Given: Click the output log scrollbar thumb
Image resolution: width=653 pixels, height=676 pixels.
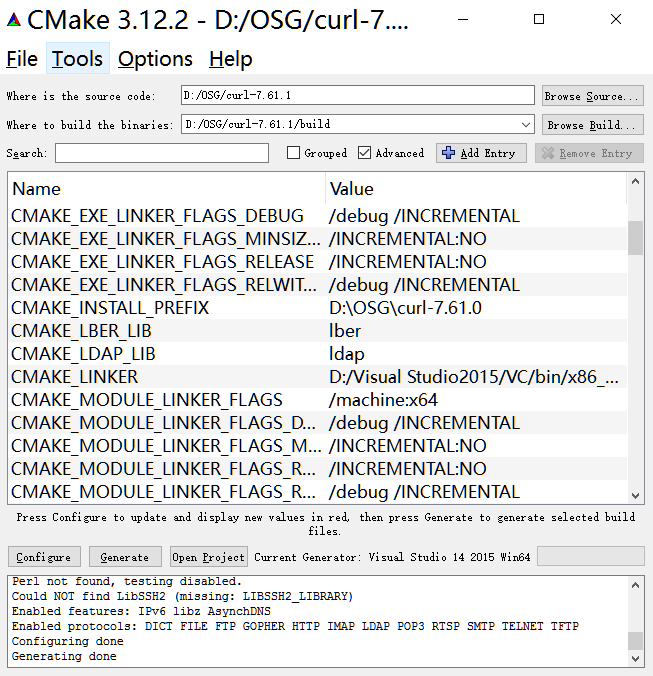Looking at the screenshot, I should coord(635,641).
